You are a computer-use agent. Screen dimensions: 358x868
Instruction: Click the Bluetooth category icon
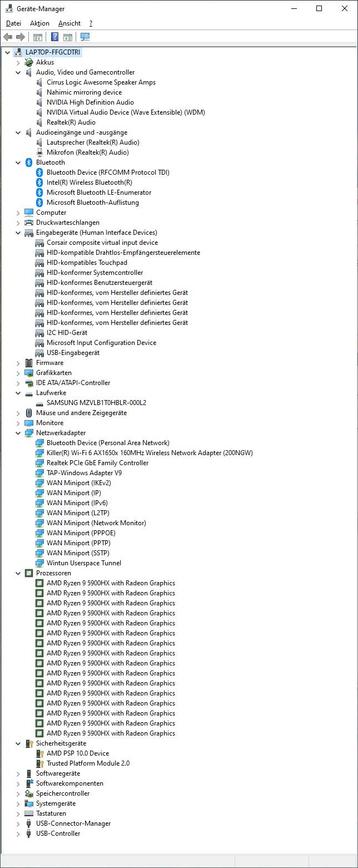pyautogui.click(x=29, y=162)
